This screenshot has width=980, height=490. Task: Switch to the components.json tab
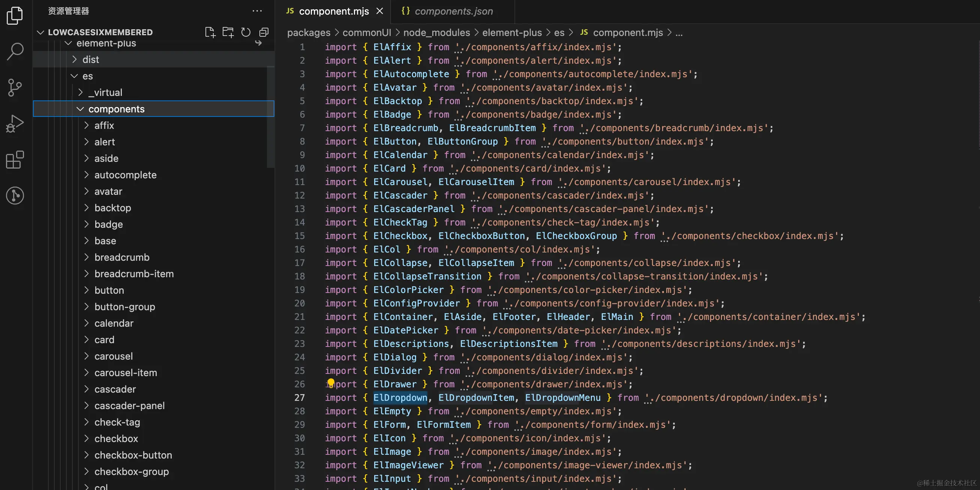(x=454, y=11)
